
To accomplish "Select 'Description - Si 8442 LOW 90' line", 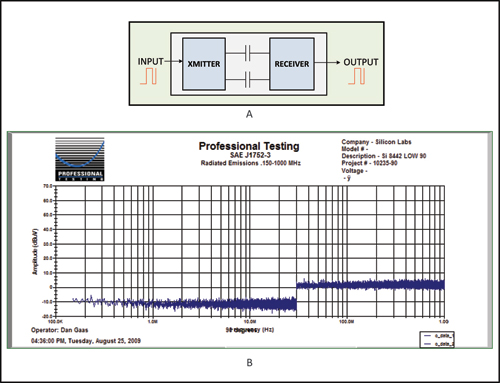I will point(384,156).
